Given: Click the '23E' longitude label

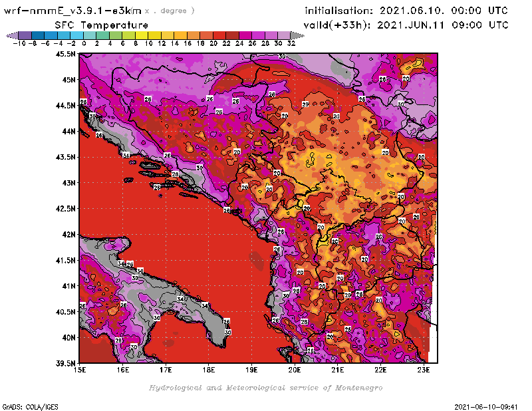Looking at the screenshot, I should pos(424,370).
